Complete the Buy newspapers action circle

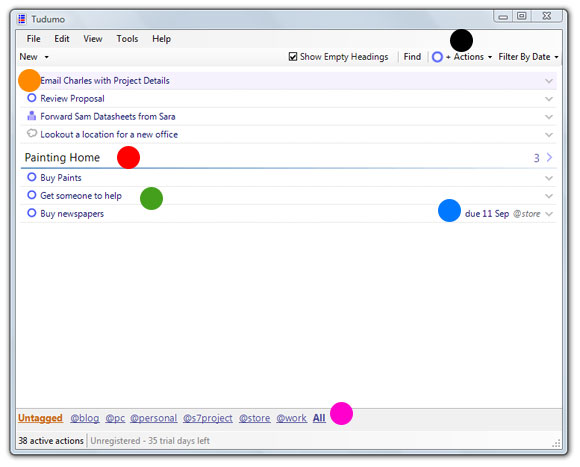pyautogui.click(x=32, y=213)
